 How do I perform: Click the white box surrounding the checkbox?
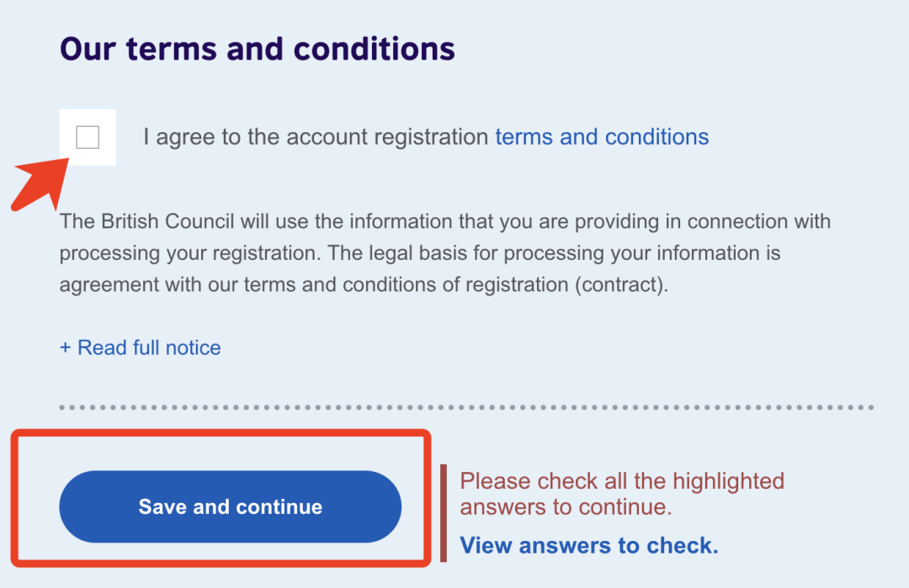click(x=88, y=137)
